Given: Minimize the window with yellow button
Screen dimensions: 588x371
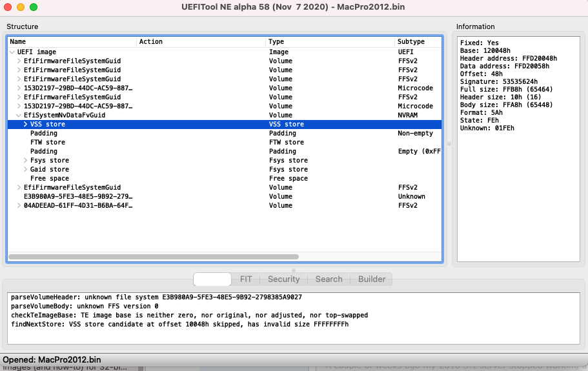Looking at the screenshot, I should tap(21, 6).
